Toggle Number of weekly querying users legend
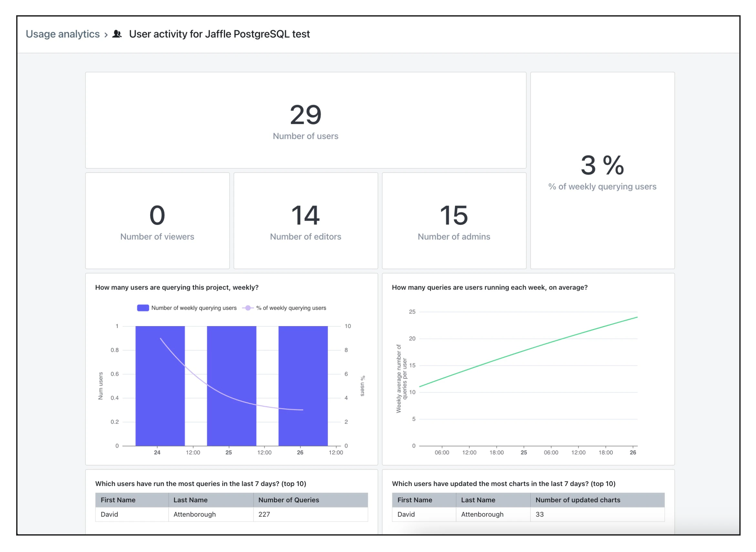756x552 pixels. click(194, 308)
